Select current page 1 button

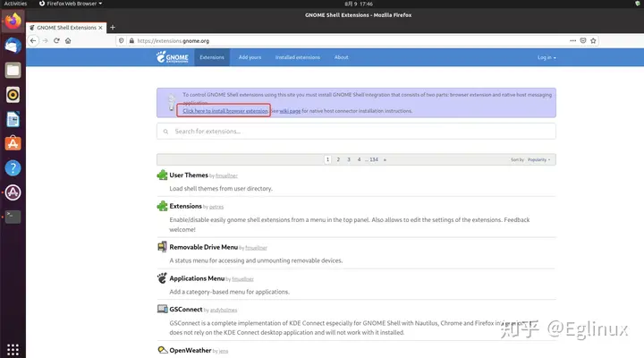[327, 159]
